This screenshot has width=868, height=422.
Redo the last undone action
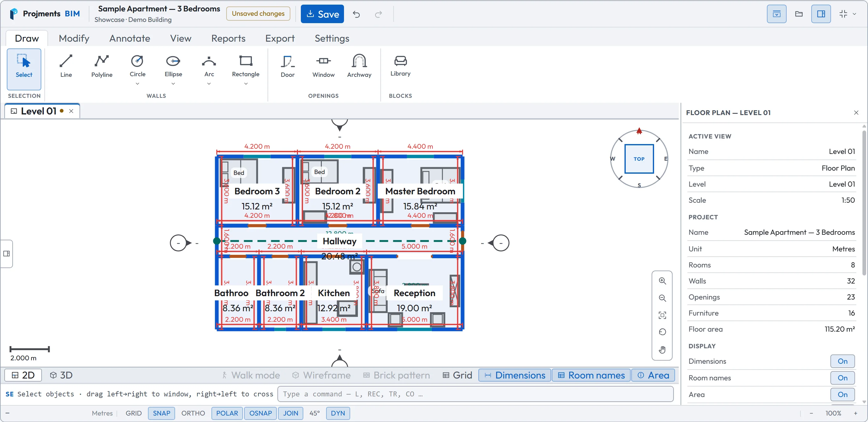[x=379, y=14]
